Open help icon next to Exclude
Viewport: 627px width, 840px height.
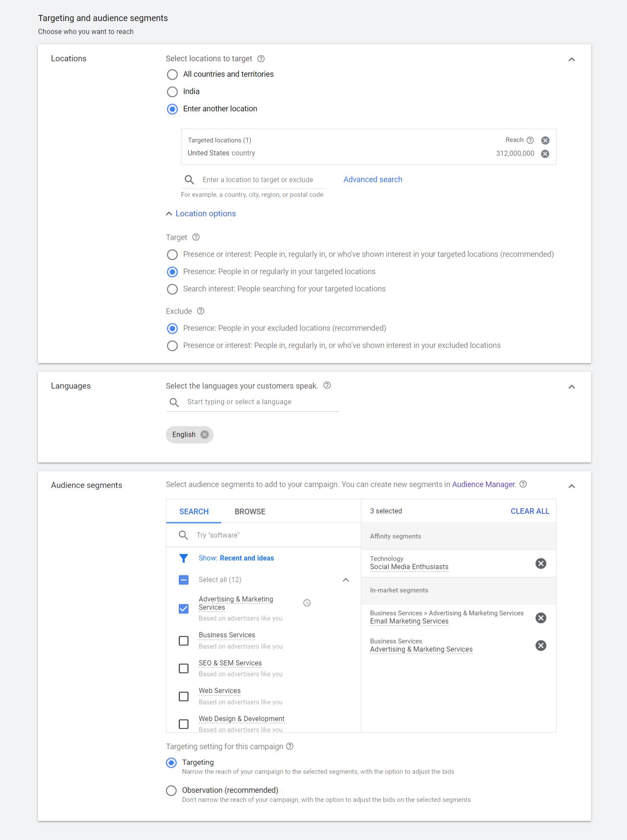[201, 311]
